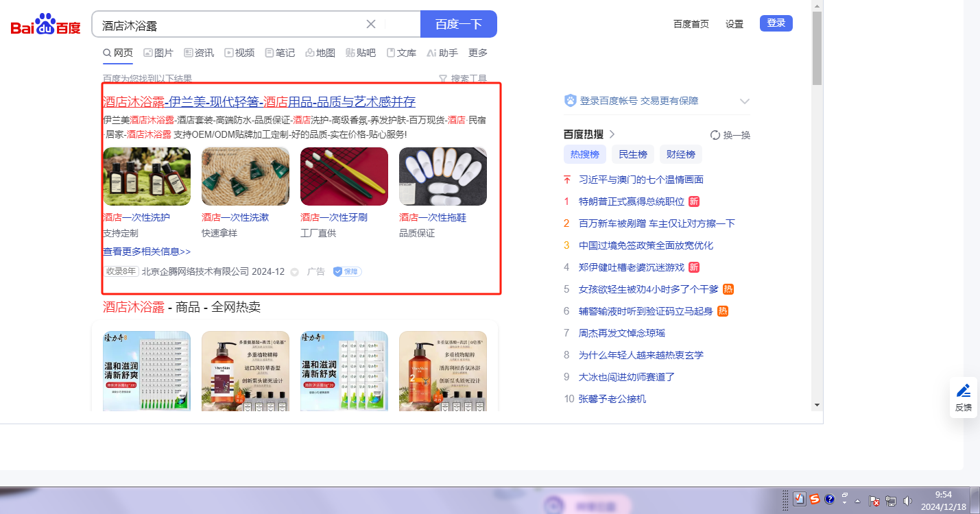Open the 贴吧 tab

(x=361, y=53)
